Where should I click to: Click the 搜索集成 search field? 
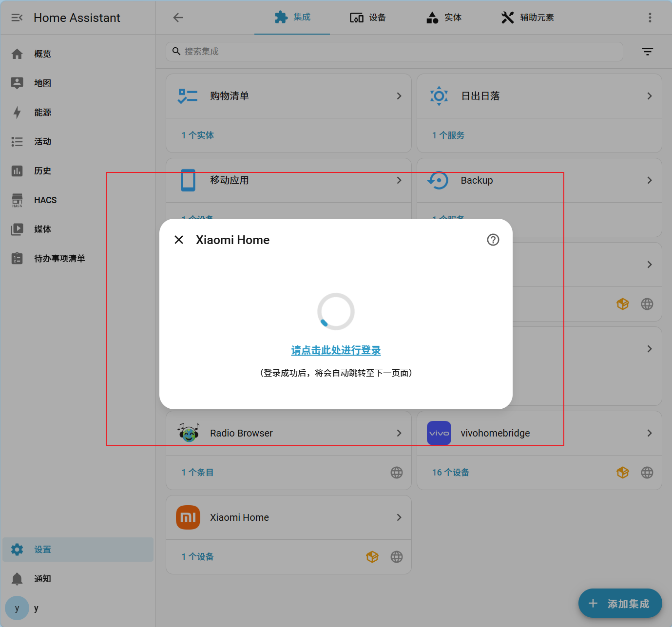[394, 52]
